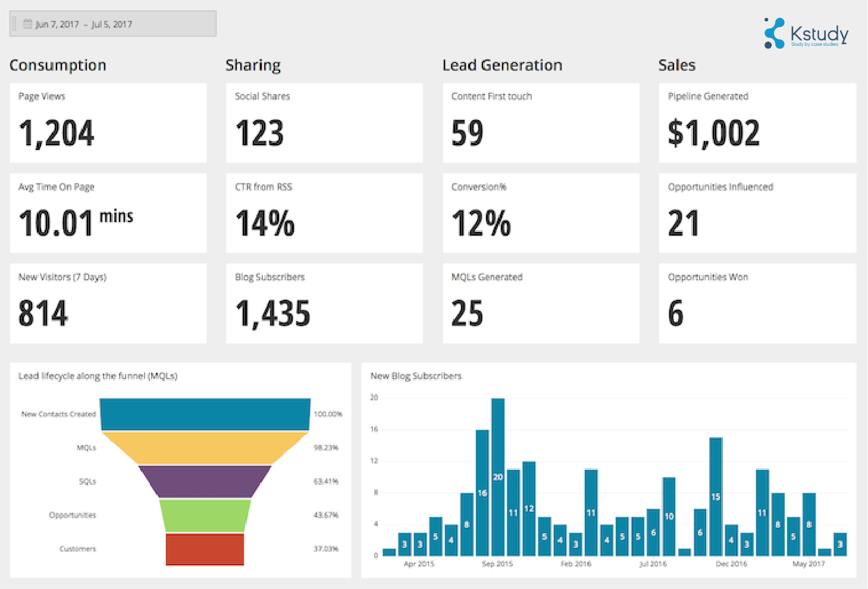Viewport: 868px width, 589px height.
Task: Select the green Opportunities funnel segment
Action: (x=205, y=515)
